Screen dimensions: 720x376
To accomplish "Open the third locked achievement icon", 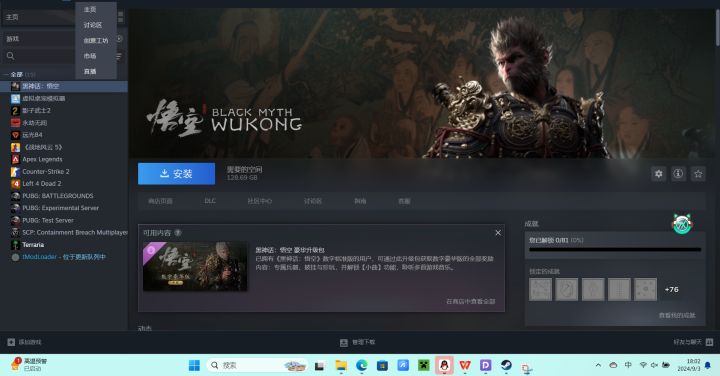I will 593,289.
